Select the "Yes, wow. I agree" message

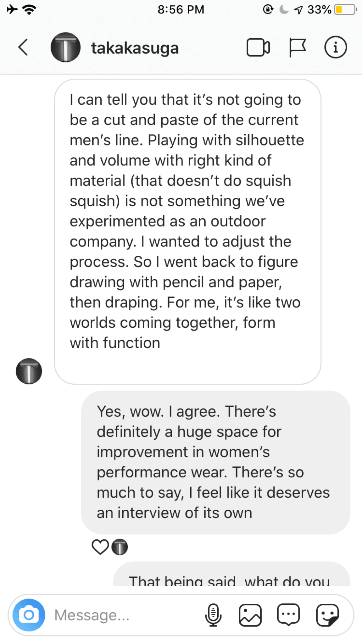click(x=215, y=462)
